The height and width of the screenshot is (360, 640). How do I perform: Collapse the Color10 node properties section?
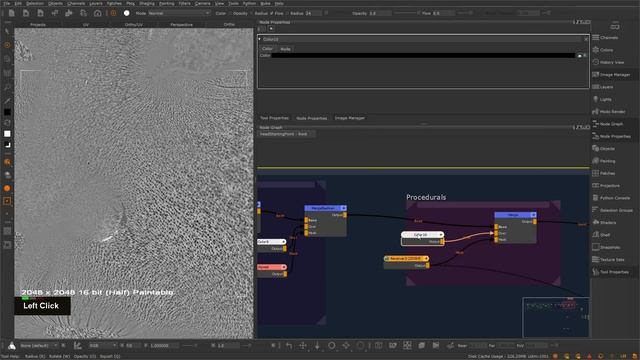coord(260,39)
